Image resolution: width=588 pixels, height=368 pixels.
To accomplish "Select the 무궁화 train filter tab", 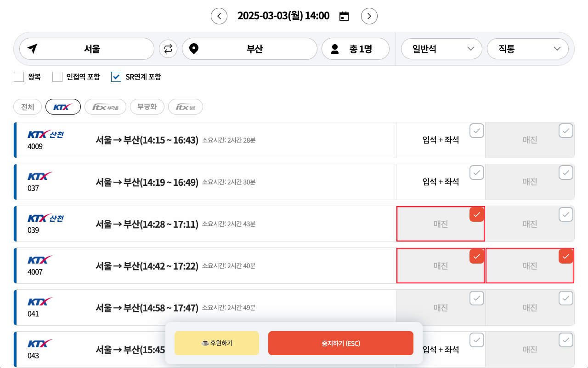I will (x=147, y=107).
